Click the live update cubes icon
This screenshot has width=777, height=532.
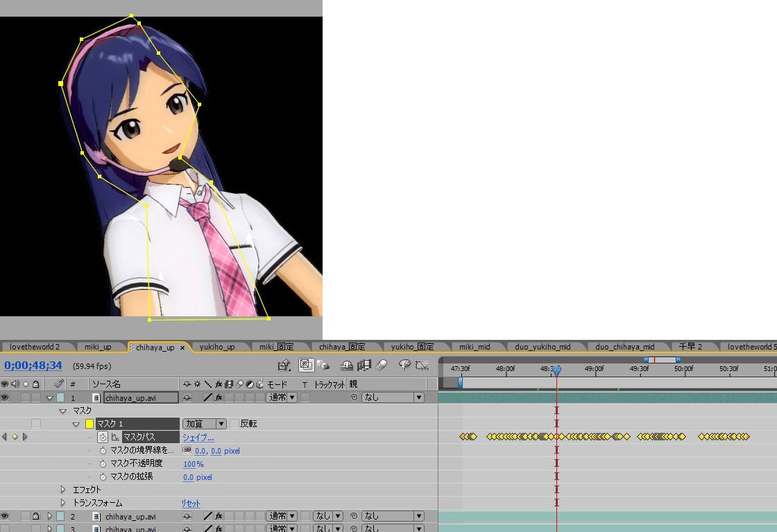point(323,366)
